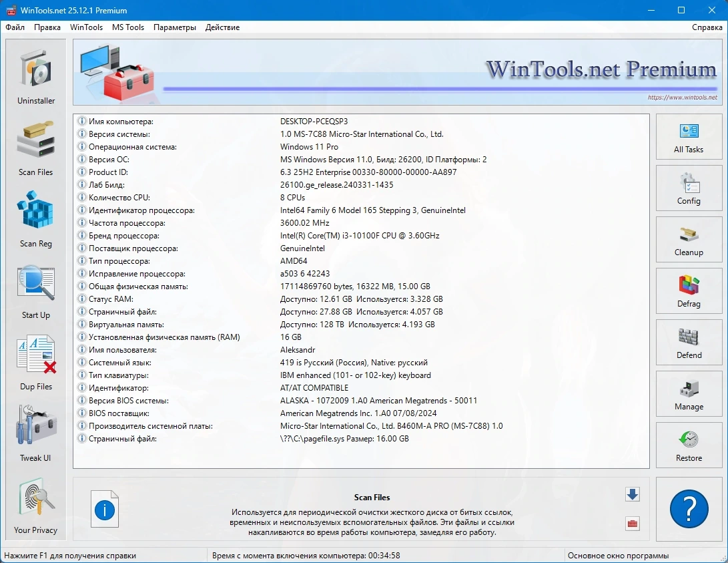Start the Defrag task
This screenshot has width=728, height=563.
point(689,291)
